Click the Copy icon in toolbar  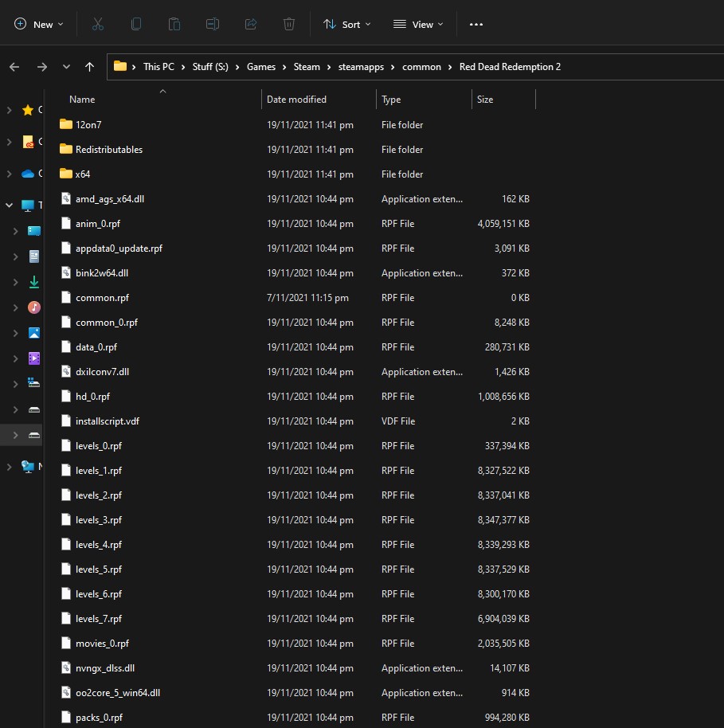(136, 24)
